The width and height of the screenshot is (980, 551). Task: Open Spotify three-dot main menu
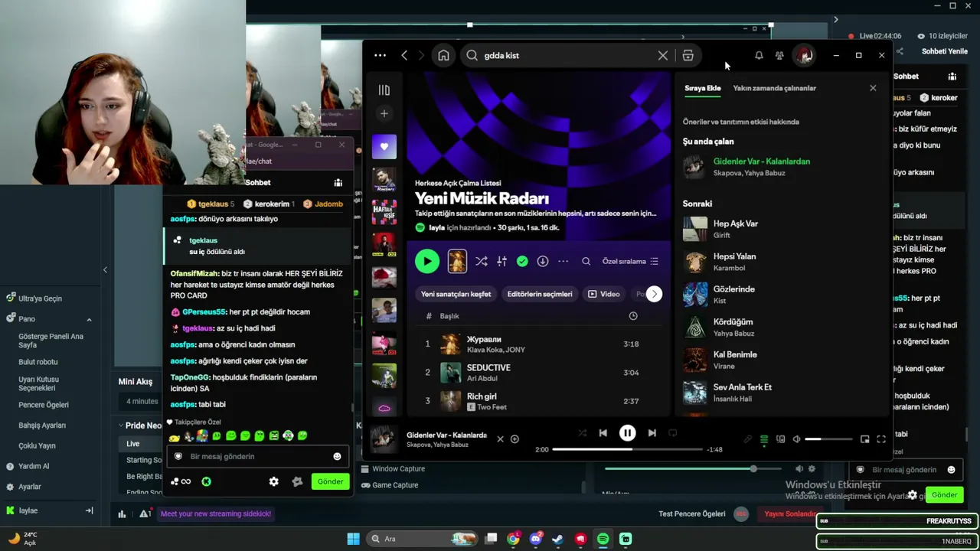pyautogui.click(x=380, y=55)
